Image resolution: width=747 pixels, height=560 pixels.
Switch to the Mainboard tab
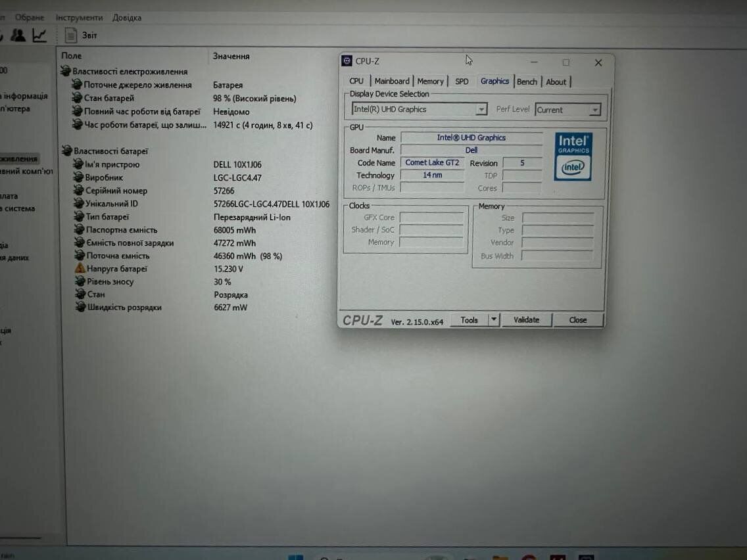pyautogui.click(x=392, y=82)
